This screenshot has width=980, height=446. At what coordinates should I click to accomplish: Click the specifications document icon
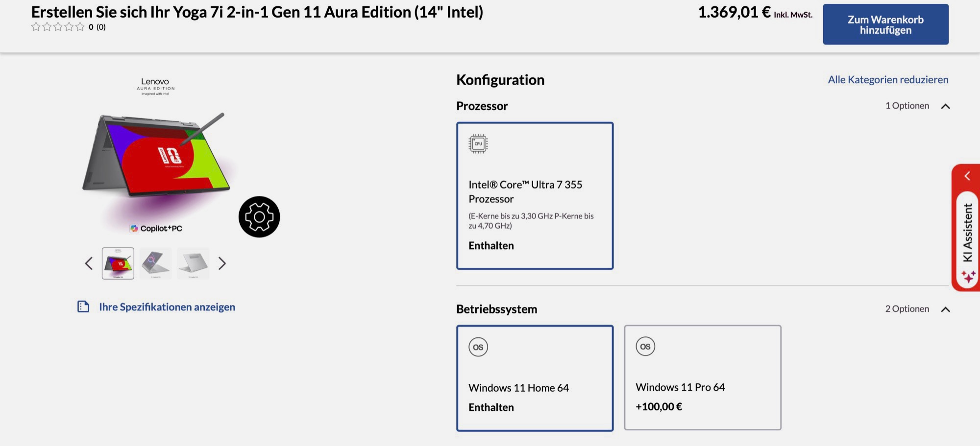tap(83, 307)
